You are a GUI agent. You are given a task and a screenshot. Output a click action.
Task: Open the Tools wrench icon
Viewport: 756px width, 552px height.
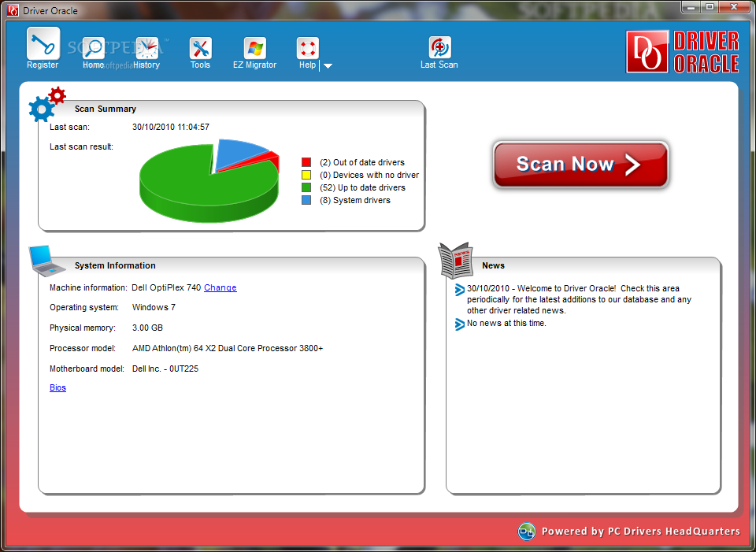coord(200,48)
